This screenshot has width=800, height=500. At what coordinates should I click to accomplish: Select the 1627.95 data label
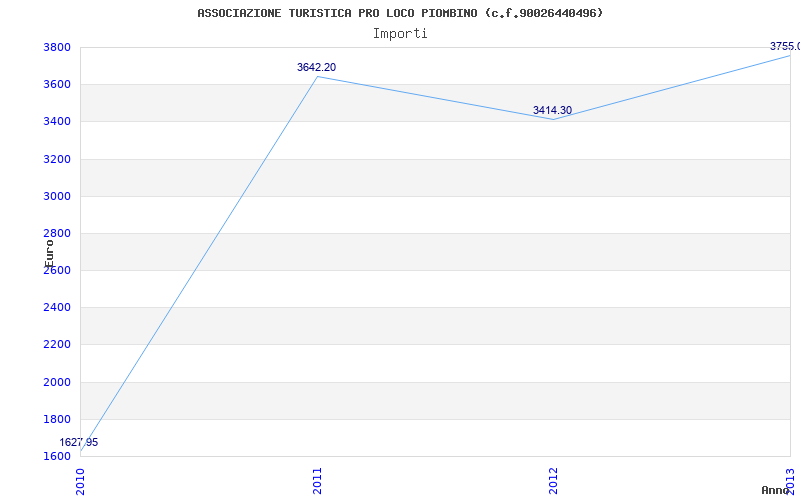pyautogui.click(x=79, y=442)
